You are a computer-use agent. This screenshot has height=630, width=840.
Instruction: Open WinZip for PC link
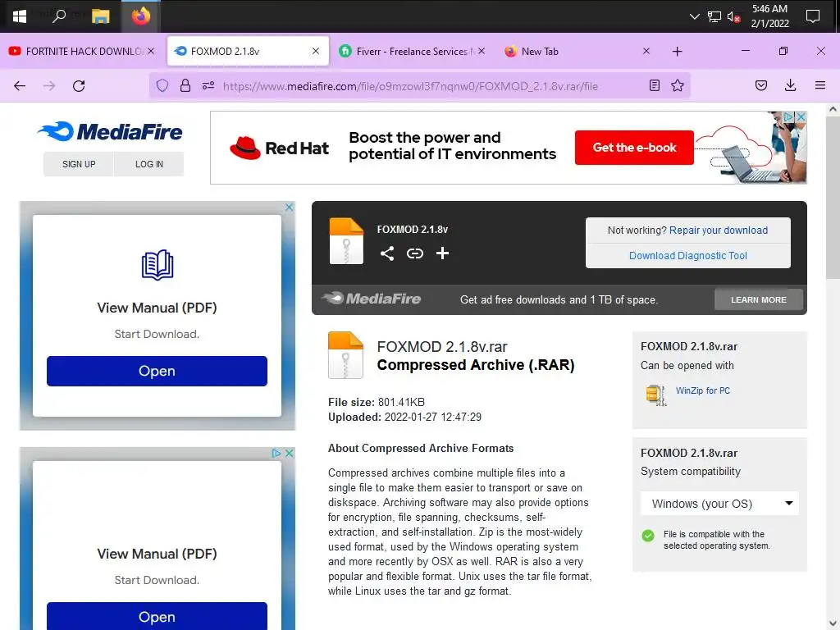pos(703,390)
